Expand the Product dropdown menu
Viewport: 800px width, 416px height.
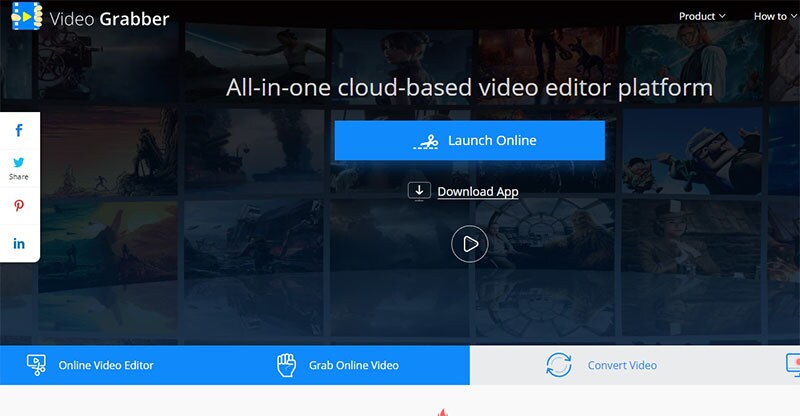pos(702,16)
